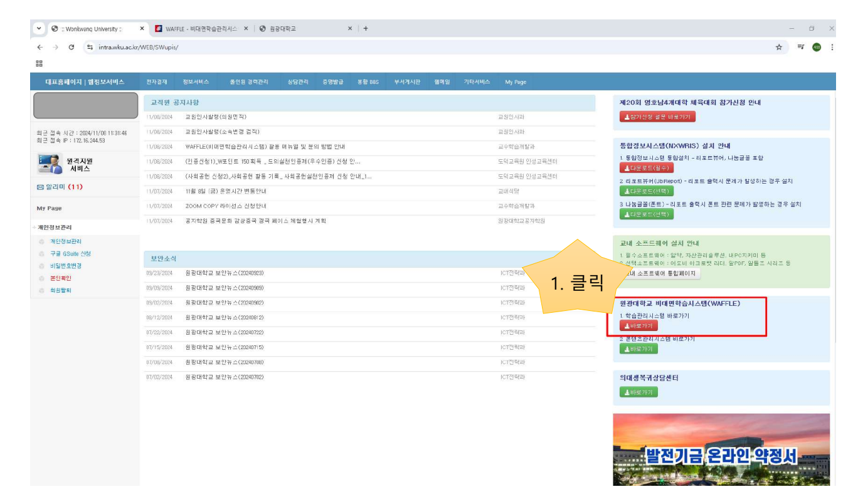Open the ZOOM COPY 라이선스 신청안내 notice

(226, 206)
